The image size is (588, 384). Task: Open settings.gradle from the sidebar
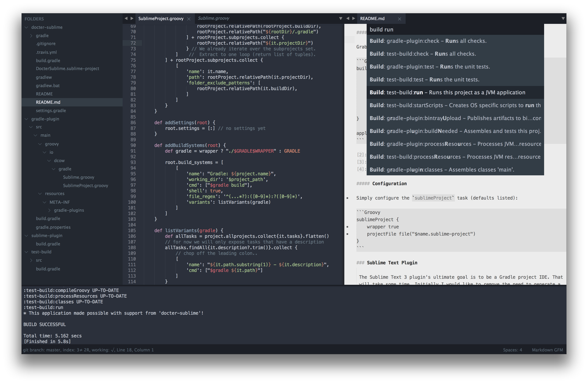(x=51, y=111)
